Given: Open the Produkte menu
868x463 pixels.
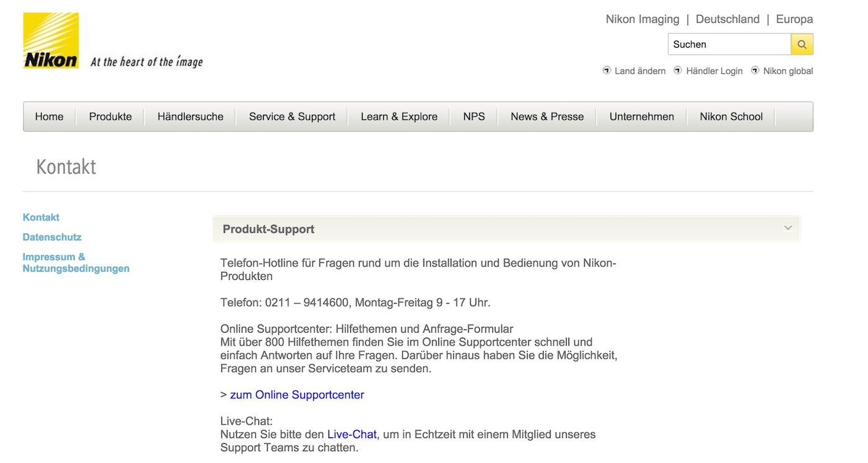Looking at the screenshot, I should click(x=110, y=117).
